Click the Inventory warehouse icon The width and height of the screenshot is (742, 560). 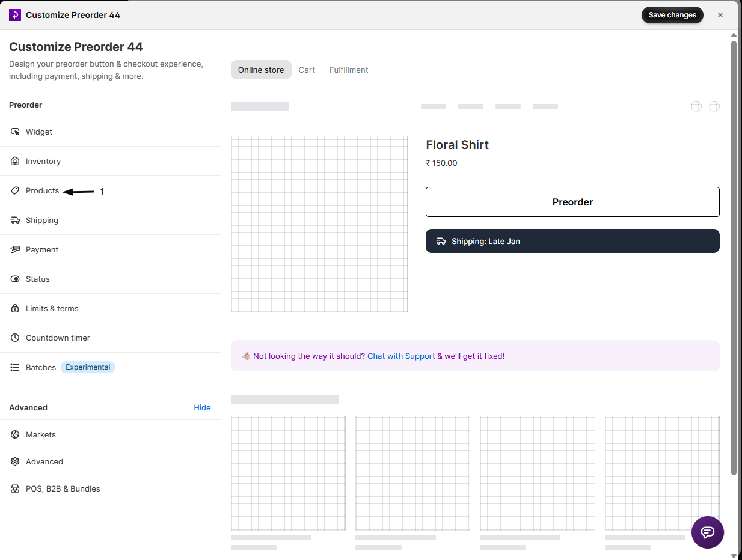point(15,161)
